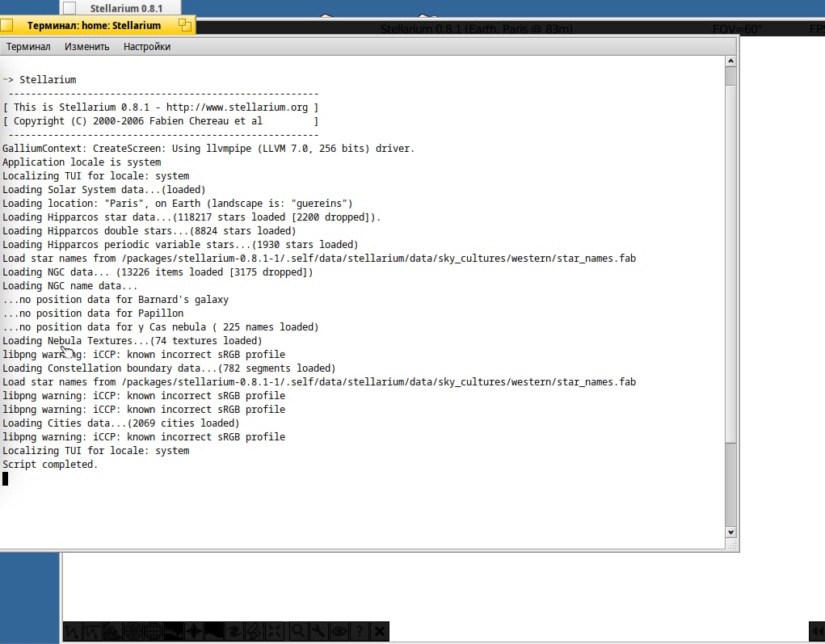
Task: Click the 'Loading NGC name data...' line
Action: 69,286
